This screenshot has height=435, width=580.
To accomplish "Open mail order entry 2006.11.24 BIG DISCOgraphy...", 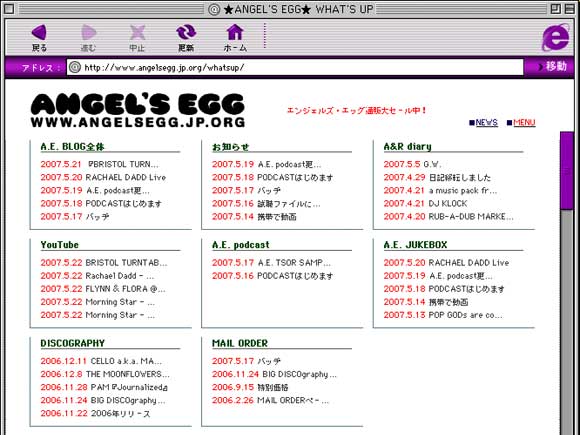I will point(274,374).
